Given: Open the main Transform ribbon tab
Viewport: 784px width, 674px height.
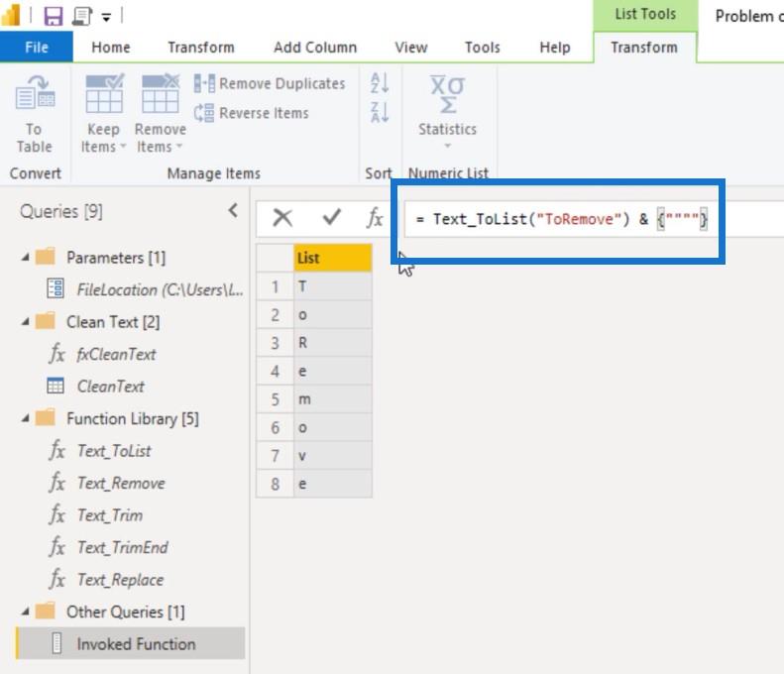Looking at the screenshot, I should 201,47.
